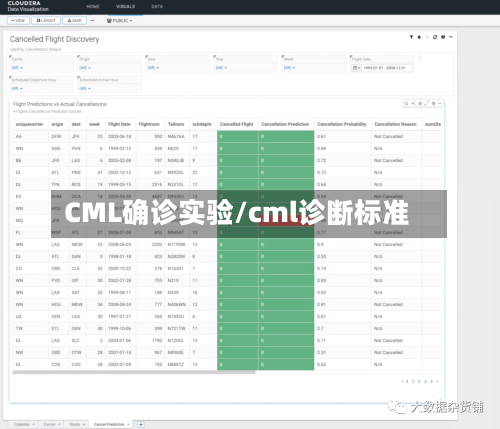Image resolution: width=500 pixels, height=429 pixels.
Task: Click the next page arrow
Action: click(437, 381)
